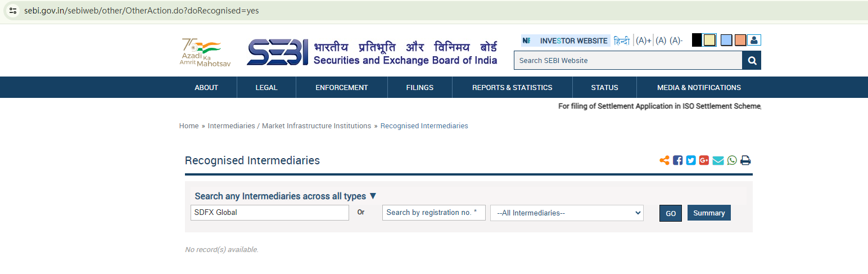Viewport: 868px width, 274px height.
Task: Click the Summary button
Action: 709,213
